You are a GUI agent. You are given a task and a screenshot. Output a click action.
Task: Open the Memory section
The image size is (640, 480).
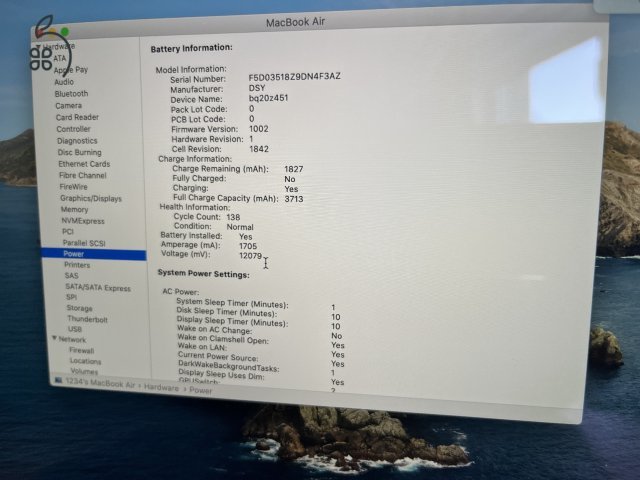pos(74,210)
